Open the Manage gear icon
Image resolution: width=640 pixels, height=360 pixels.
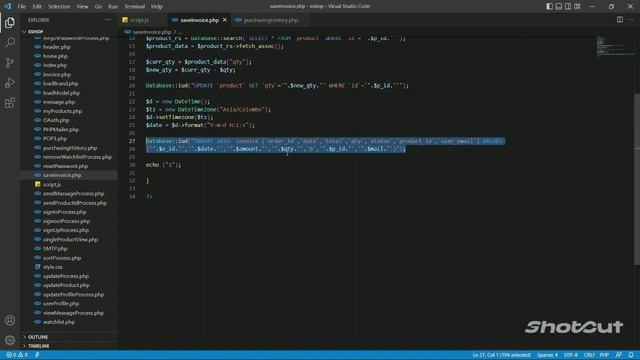click(10, 340)
